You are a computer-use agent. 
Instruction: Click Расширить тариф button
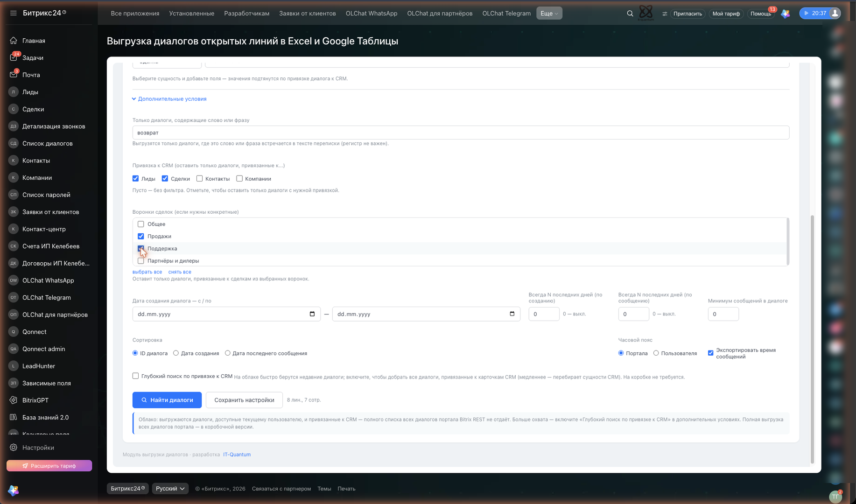tap(49, 466)
